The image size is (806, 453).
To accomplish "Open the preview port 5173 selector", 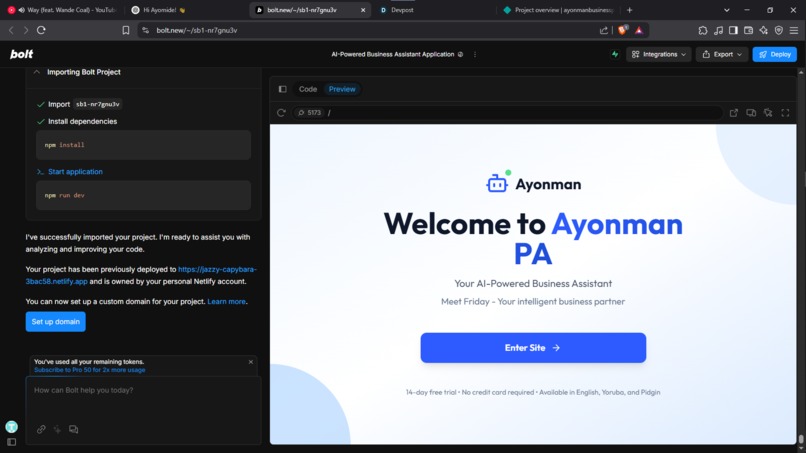I will pos(309,113).
